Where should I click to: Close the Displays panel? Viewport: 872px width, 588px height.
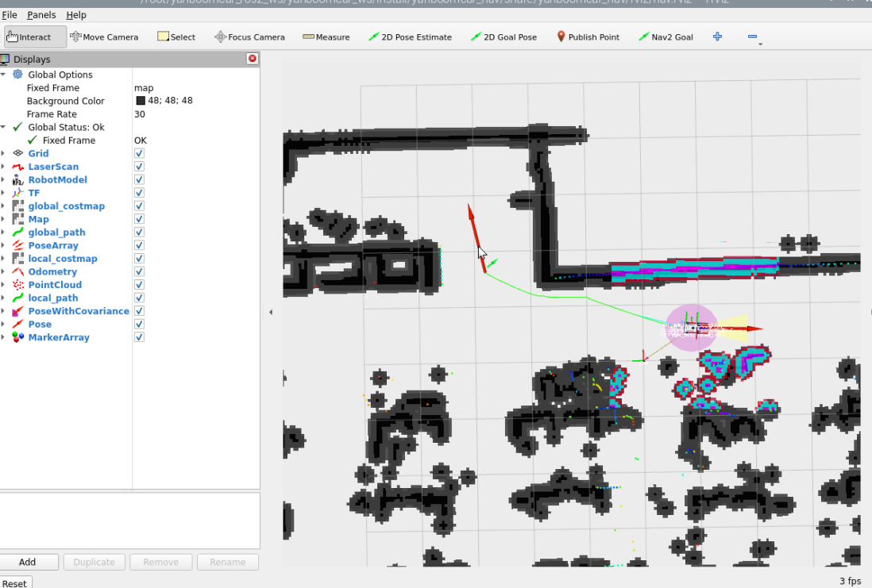253,59
